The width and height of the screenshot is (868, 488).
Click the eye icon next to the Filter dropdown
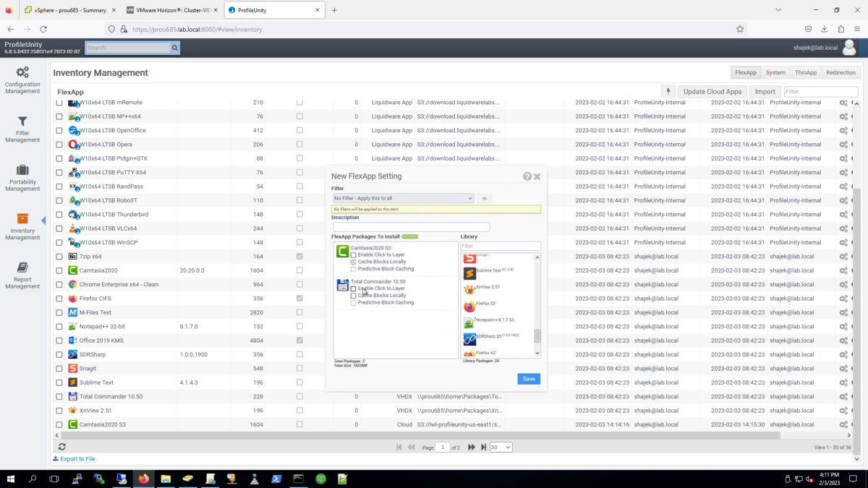[x=484, y=198]
